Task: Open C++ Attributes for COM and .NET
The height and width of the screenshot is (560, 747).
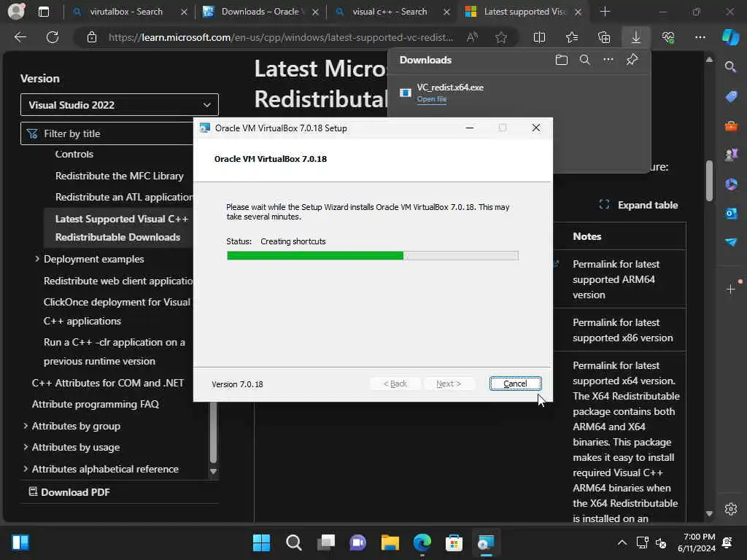Action: (x=108, y=383)
